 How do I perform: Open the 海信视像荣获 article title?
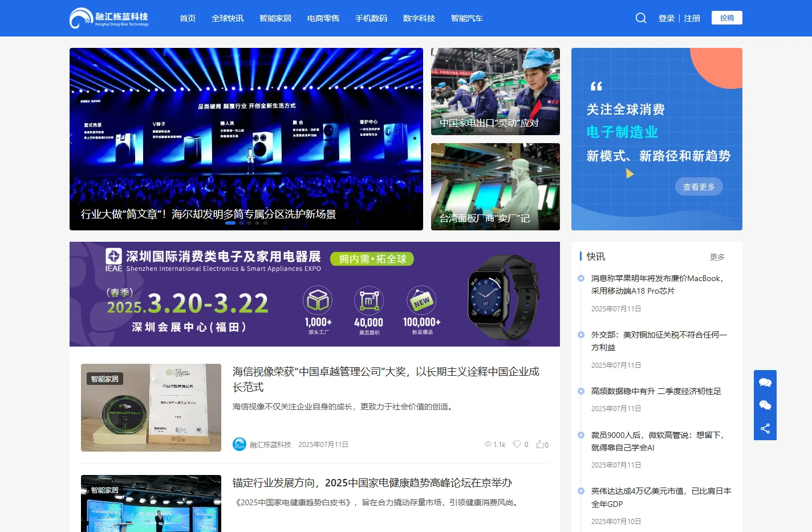pos(386,379)
